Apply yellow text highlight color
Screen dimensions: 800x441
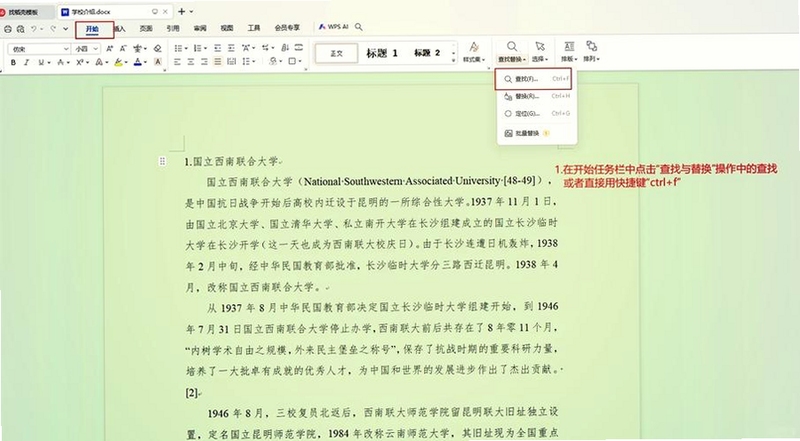point(118,62)
